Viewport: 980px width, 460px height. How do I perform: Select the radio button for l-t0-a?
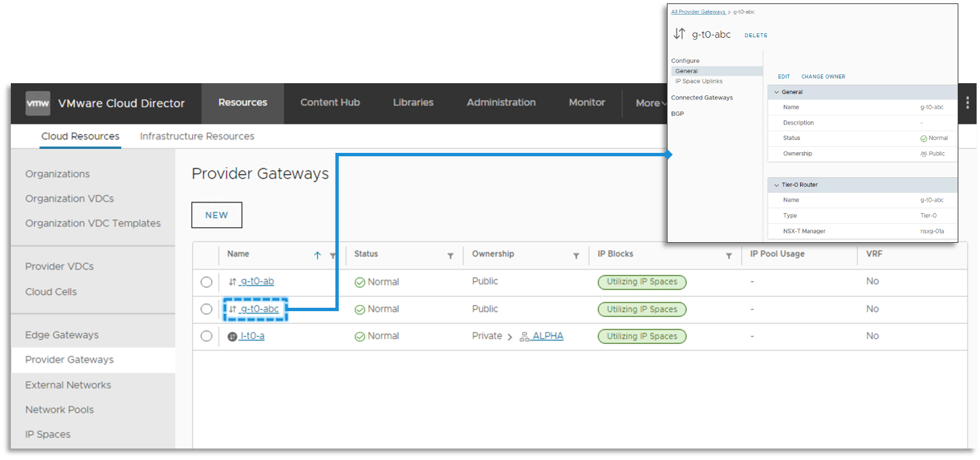[x=206, y=336]
